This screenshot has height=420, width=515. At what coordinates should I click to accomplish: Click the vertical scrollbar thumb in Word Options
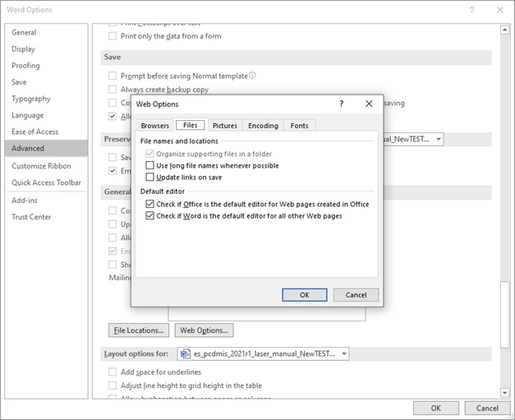point(505,315)
